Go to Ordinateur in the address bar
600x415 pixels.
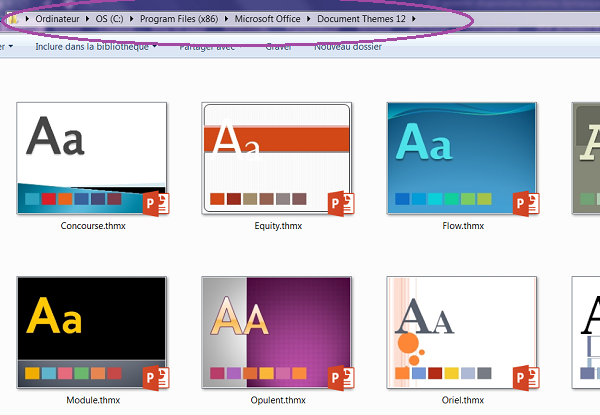57,19
